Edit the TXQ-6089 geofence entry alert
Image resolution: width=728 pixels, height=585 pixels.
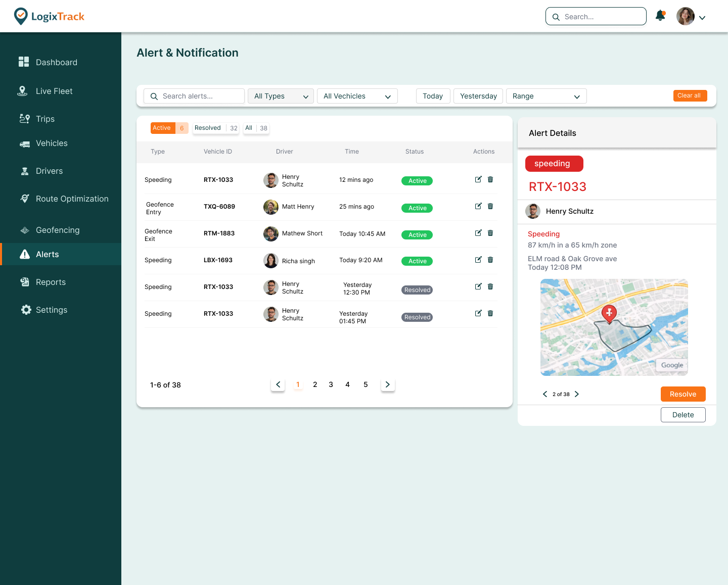tap(478, 206)
